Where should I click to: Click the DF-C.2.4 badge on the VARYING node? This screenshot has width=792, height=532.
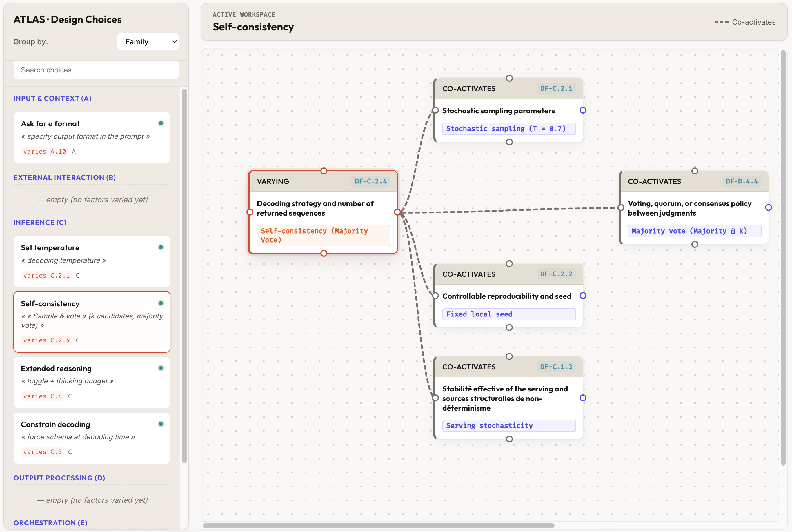[x=371, y=181]
